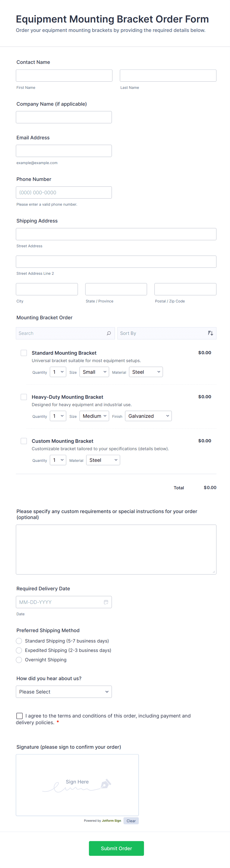Viewport: 230px width, 868px height.
Task: Click the sort icon in Sort By
Action: 210,333
